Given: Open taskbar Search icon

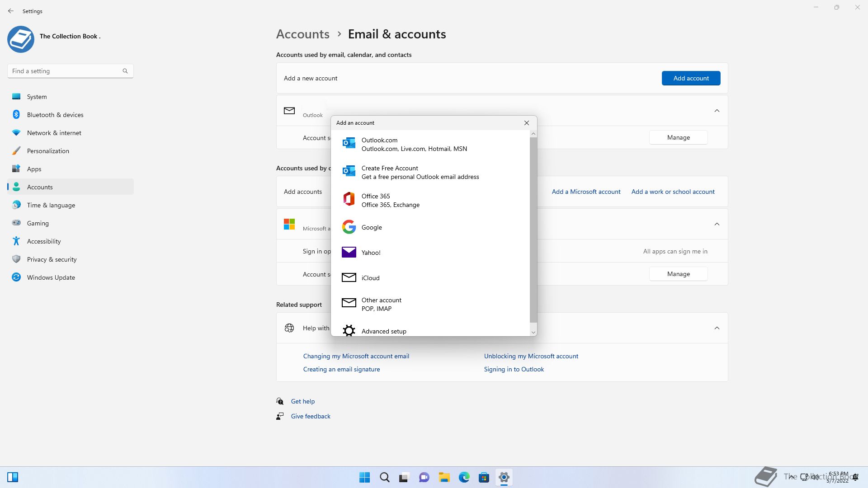Looking at the screenshot, I should pos(385,477).
